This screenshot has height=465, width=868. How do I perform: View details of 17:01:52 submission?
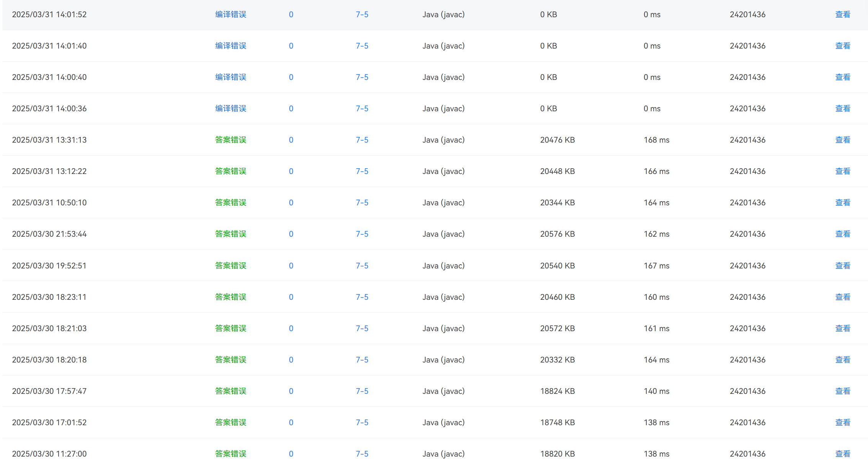coord(842,422)
